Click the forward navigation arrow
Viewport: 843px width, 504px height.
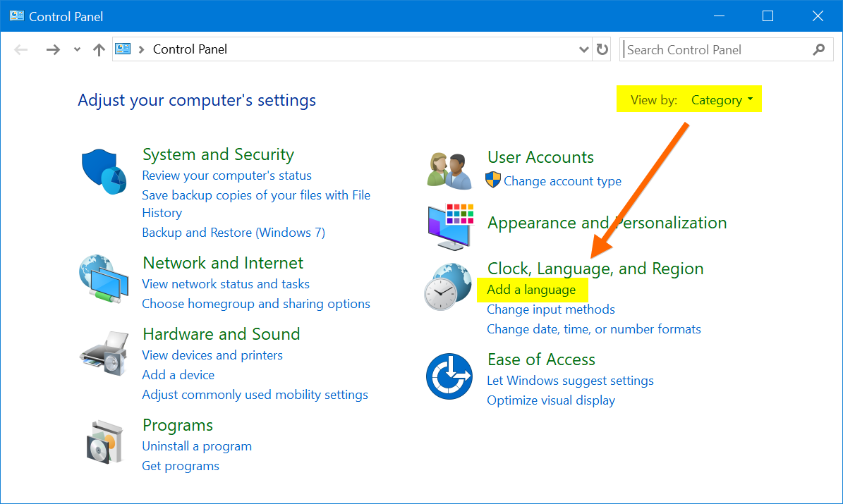pyautogui.click(x=53, y=49)
